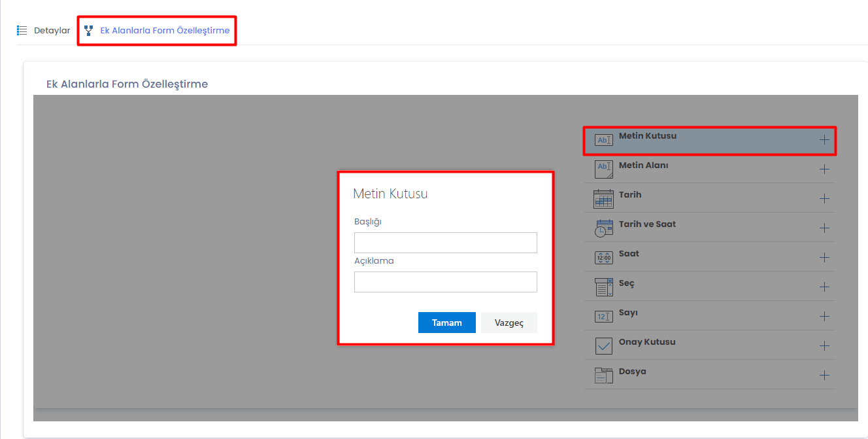Select the Sayı number icon
Image resolution: width=868 pixels, height=439 pixels.
[604, 317]
